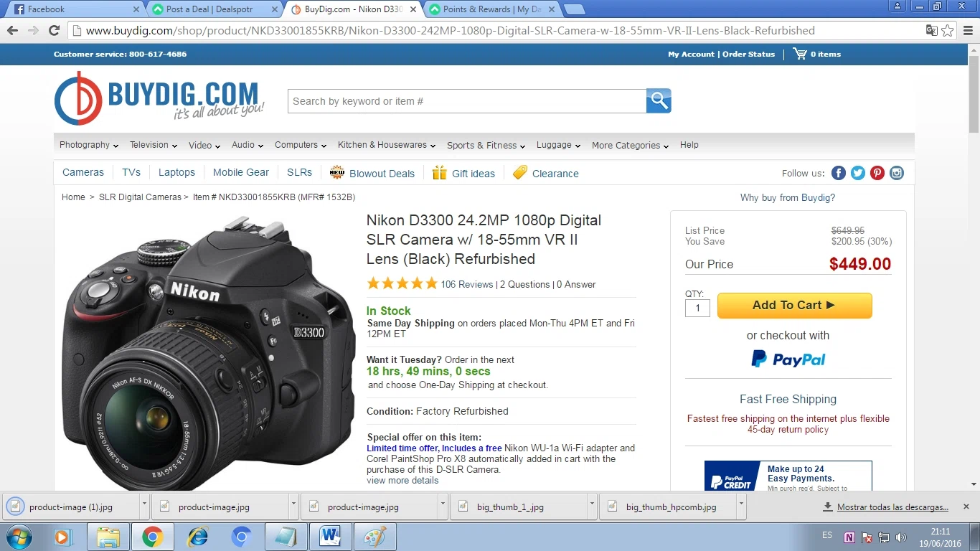
Task: Close the downloads bar
Action: click(x=966, y=506)
